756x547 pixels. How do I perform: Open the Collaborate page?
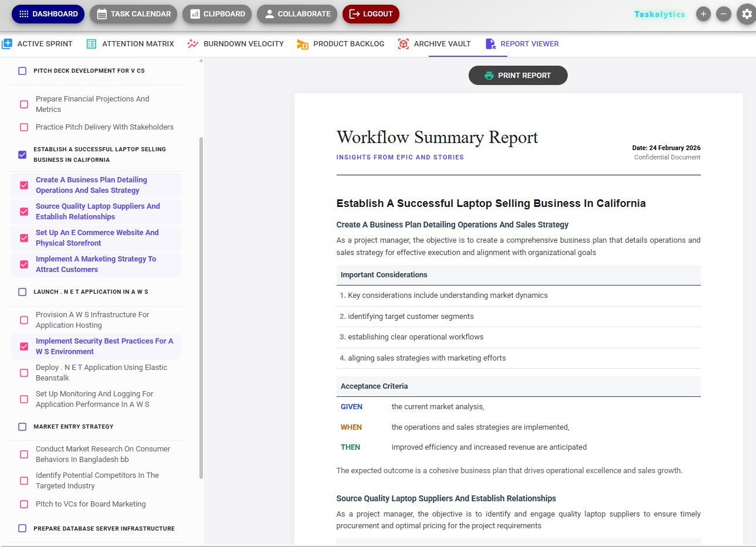pos(297,14)
